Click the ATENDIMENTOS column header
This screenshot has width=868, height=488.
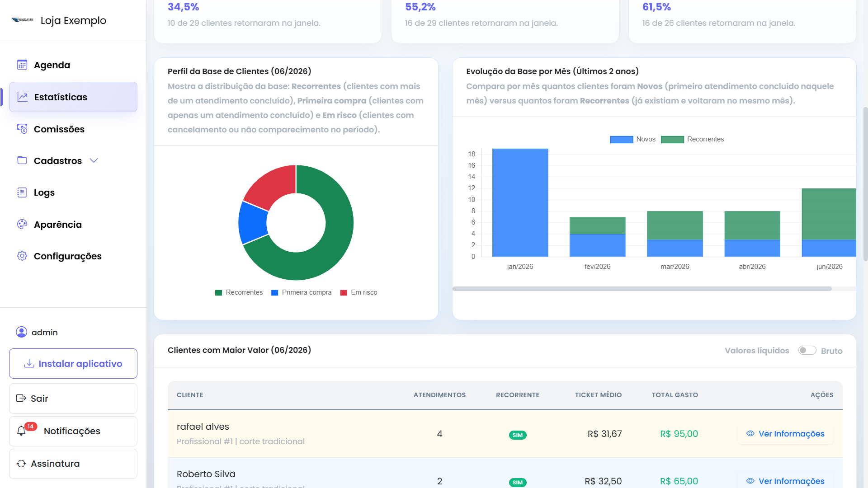439,395
